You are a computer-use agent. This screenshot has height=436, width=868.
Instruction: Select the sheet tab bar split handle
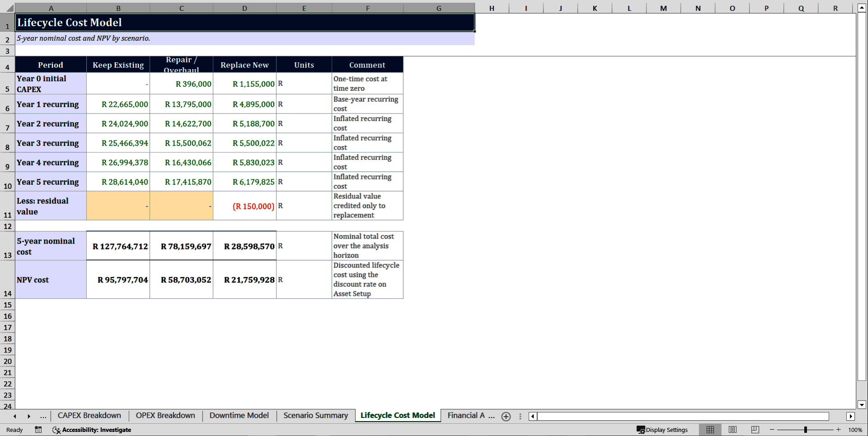[x=520, y=417]
